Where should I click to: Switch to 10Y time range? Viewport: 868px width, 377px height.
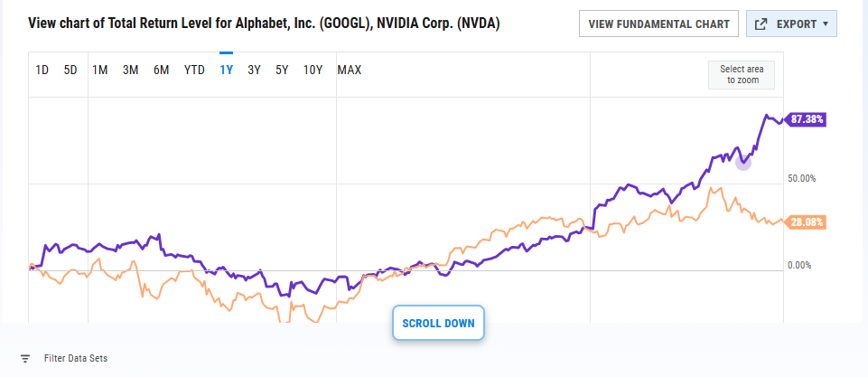click(x=313, y=70)
